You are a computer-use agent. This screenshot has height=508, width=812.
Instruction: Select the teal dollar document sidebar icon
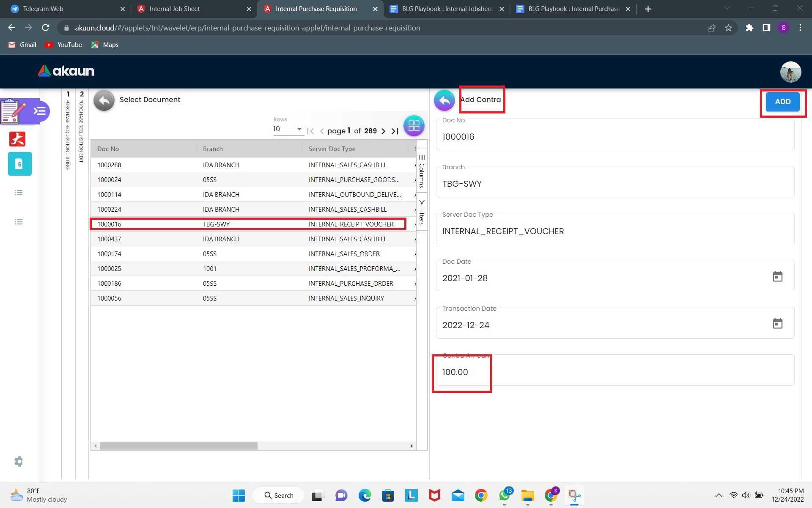click(19, 164)
